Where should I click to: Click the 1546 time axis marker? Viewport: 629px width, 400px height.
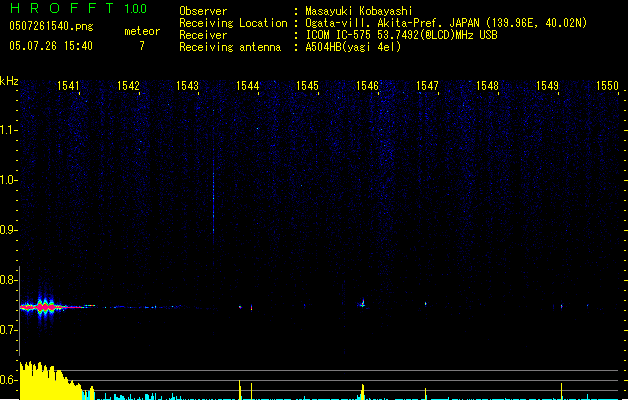point(367,86)
